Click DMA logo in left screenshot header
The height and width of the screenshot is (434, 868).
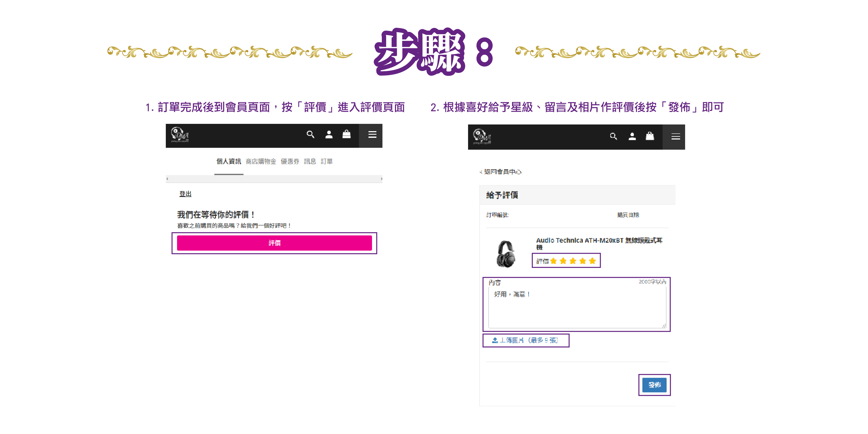point(180,135)
